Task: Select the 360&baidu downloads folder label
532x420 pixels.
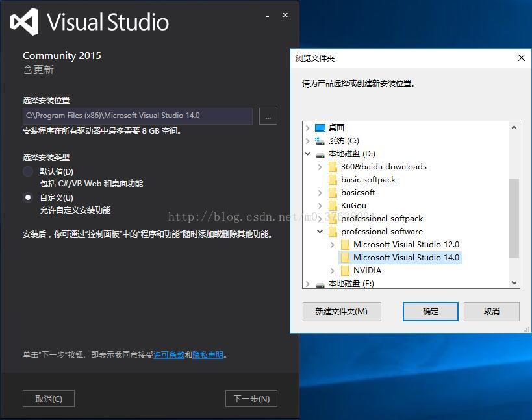Action: [384, 167]
